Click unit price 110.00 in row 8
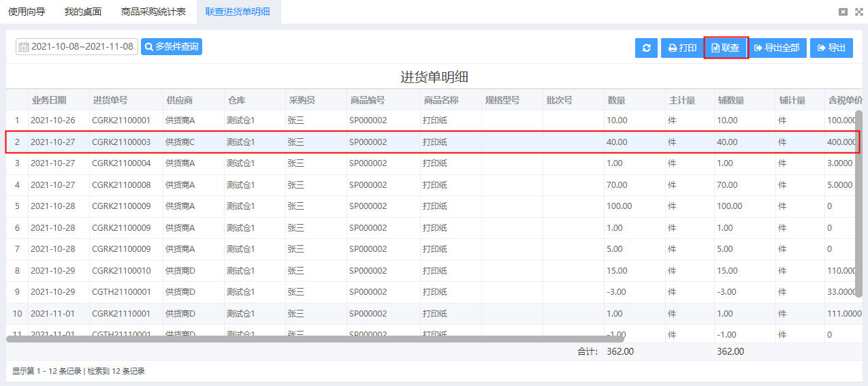Screen dimensions: 868x386 842,271
